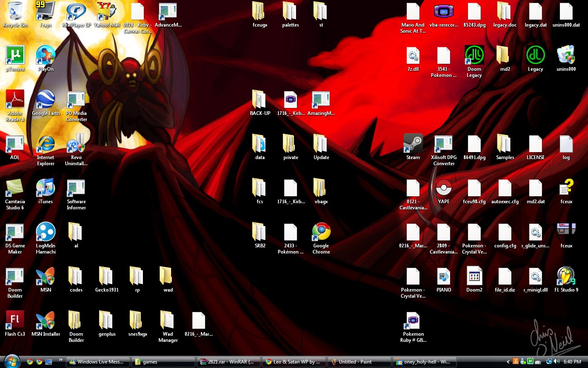588x368 pixels.
Task: Select the codes folder
Action: 76,280
